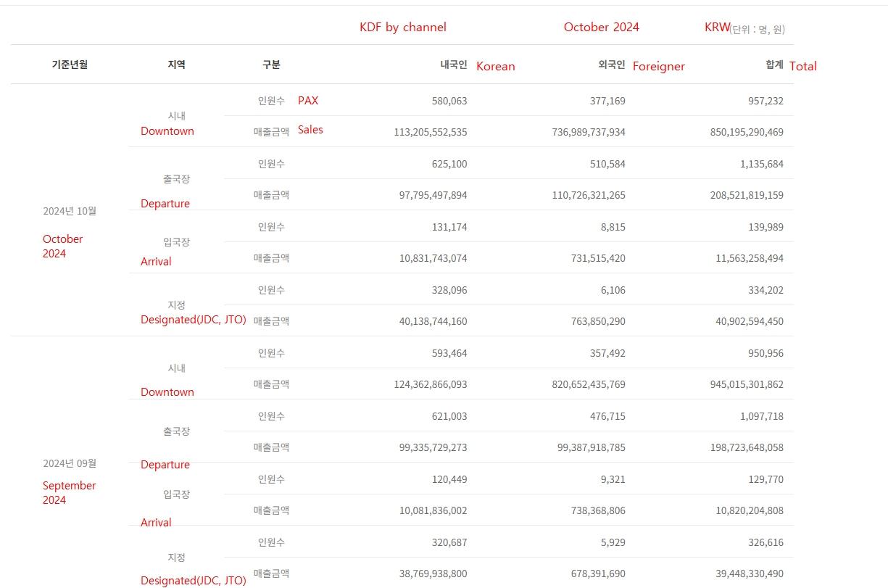Screen dimensions: 888x588
Task: Select the 2024년 10월 row label
Action: [70, 211]
